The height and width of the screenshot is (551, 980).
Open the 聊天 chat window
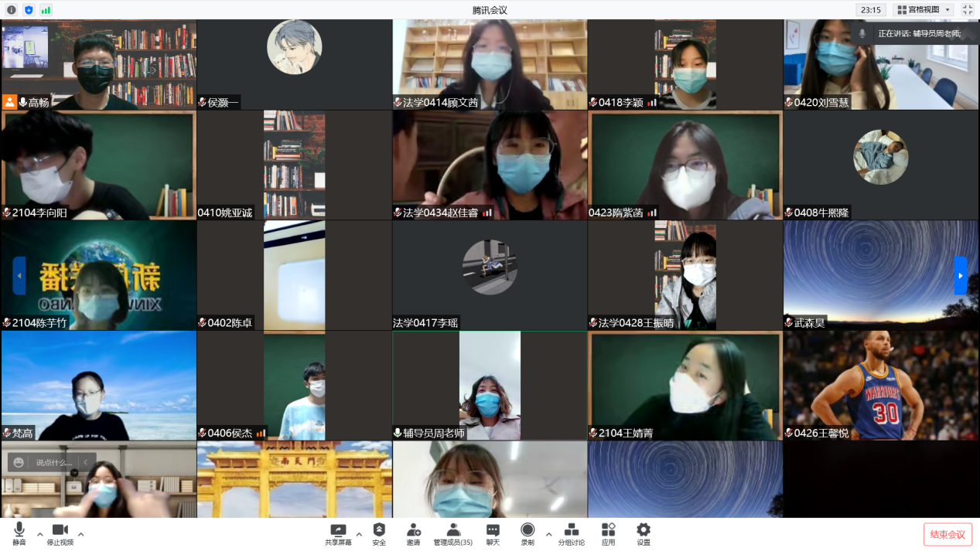pyautogui.click(x=493, y=533)
